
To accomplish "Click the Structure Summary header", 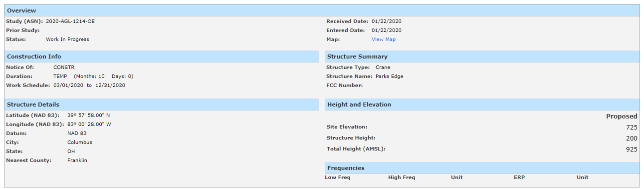I will click(482, 56).
